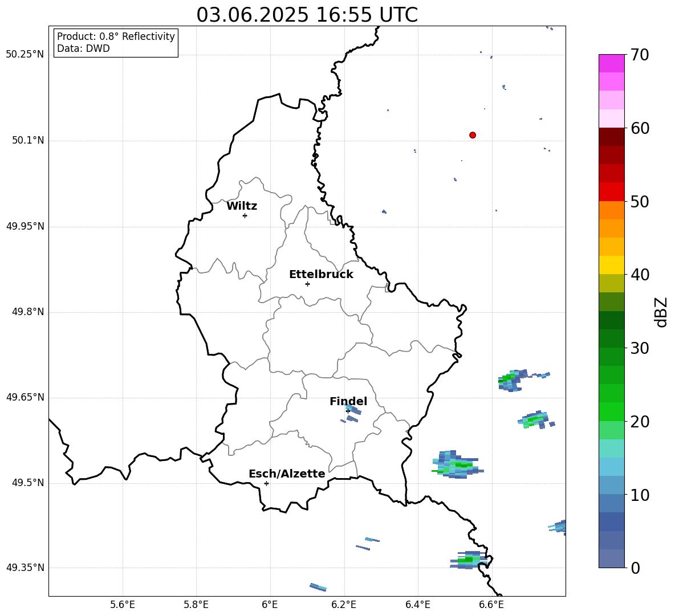Click the 'Data: DWD' text
The height and width of the screenshot is (616, 675).
[x=83, y=48]
